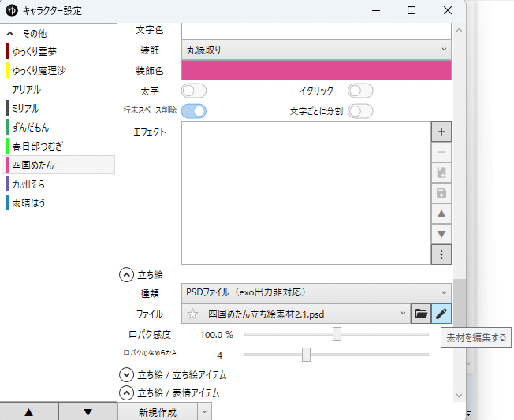The height and width of the screenshot is (420, 514).
Task: Save effect as new template icon
Action: [x=441, y=173]
